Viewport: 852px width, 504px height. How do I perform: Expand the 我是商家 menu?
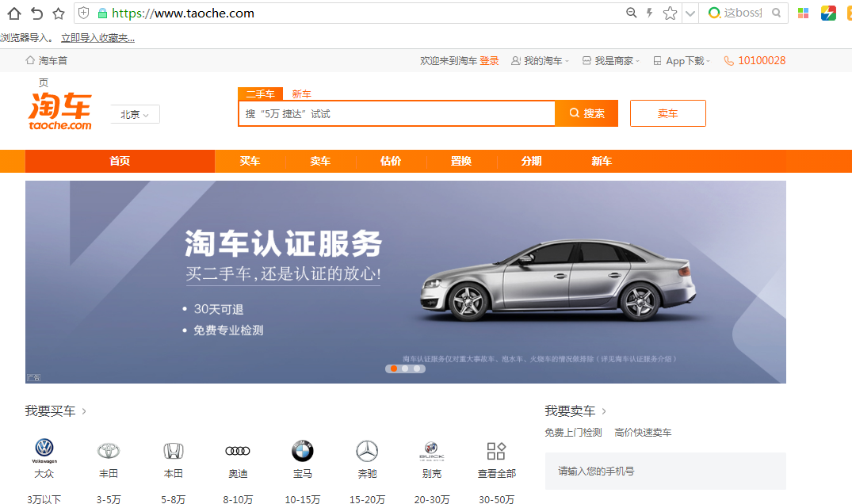point(611,61)
